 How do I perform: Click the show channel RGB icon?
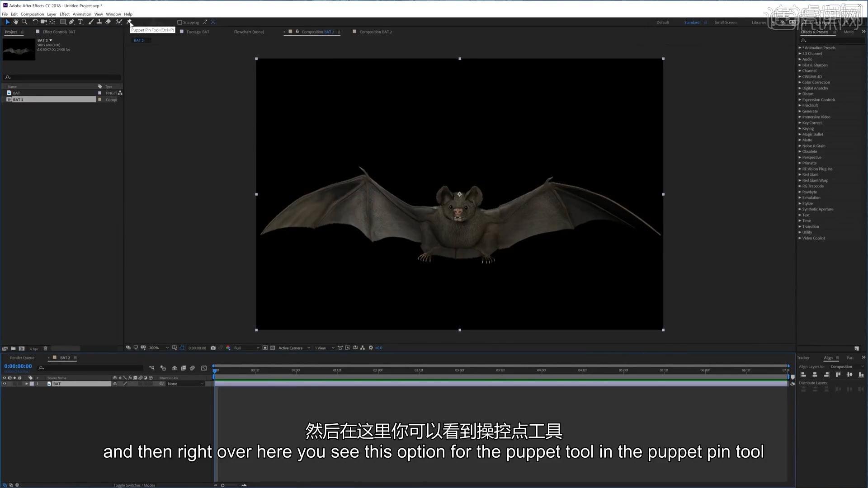coord(228,348)
